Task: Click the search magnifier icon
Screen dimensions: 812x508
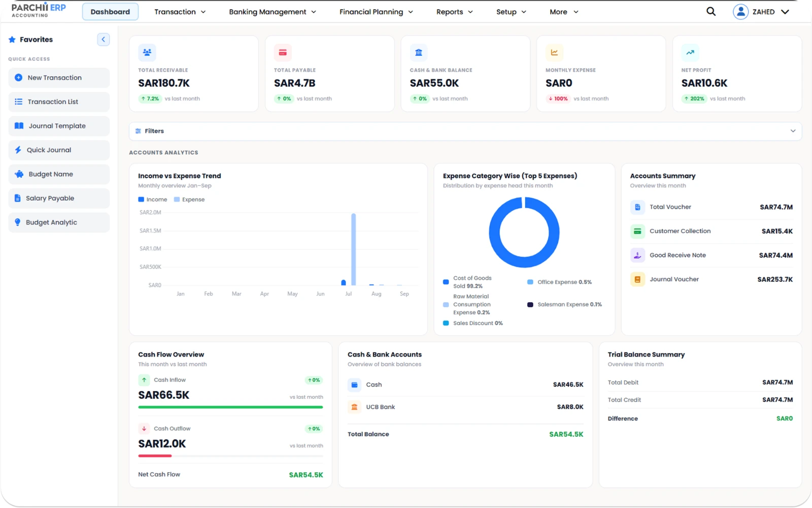Action: (x=711, y=12)
